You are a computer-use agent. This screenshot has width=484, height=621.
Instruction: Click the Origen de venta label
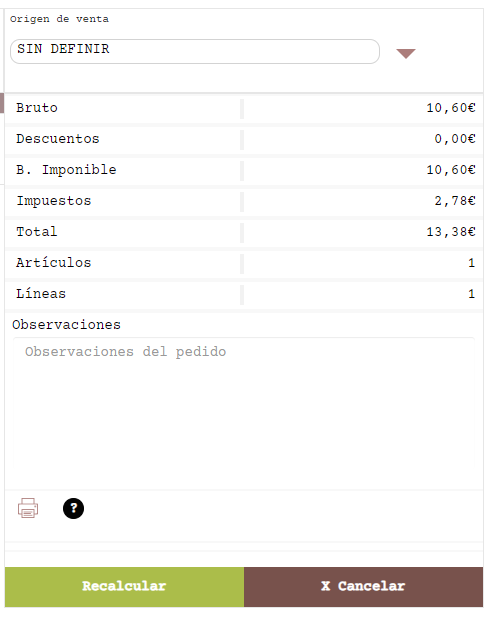point(59,19)
